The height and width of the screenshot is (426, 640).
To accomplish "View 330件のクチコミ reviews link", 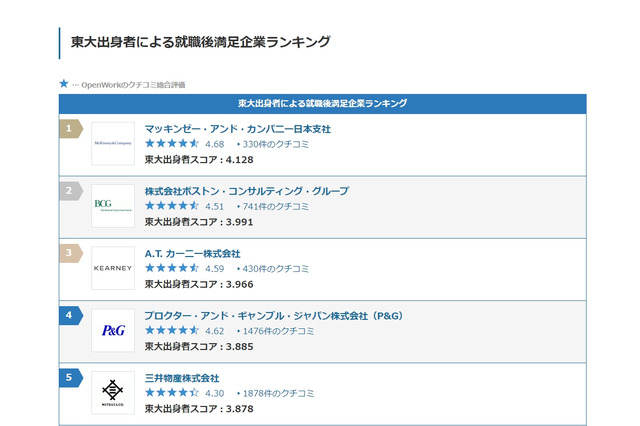I will tap(276, 144).
